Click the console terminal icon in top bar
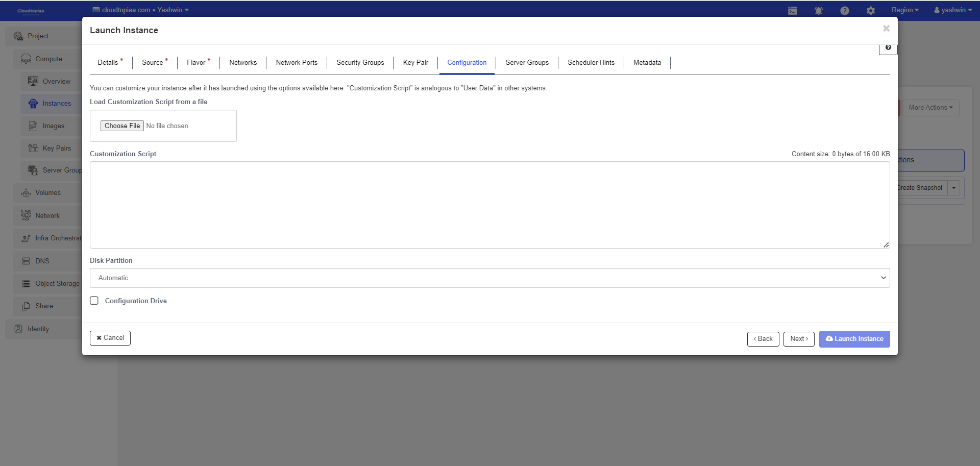This screenshot has height=466, width=980. coord(792,11)
